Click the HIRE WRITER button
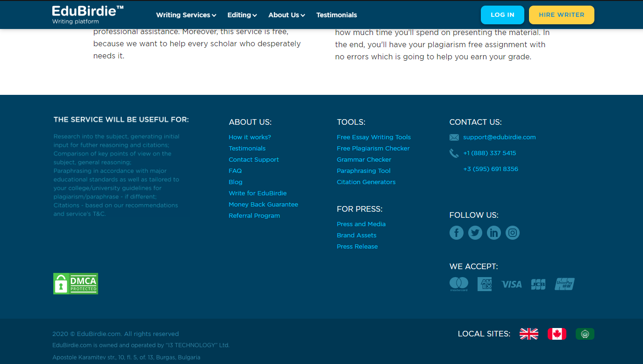The height and width of the screenshot is (364, 643). (x=562, y=15)
